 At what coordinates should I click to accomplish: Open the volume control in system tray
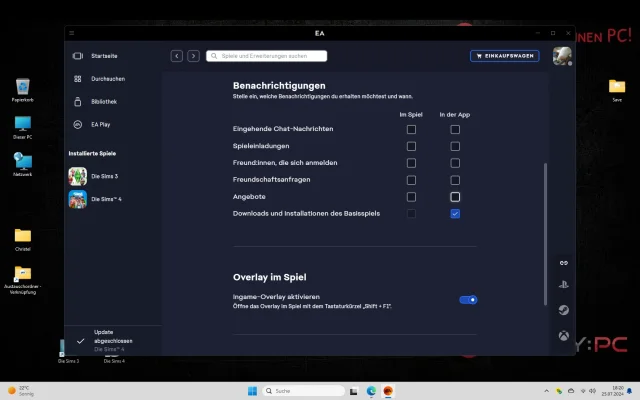[593, 391]
